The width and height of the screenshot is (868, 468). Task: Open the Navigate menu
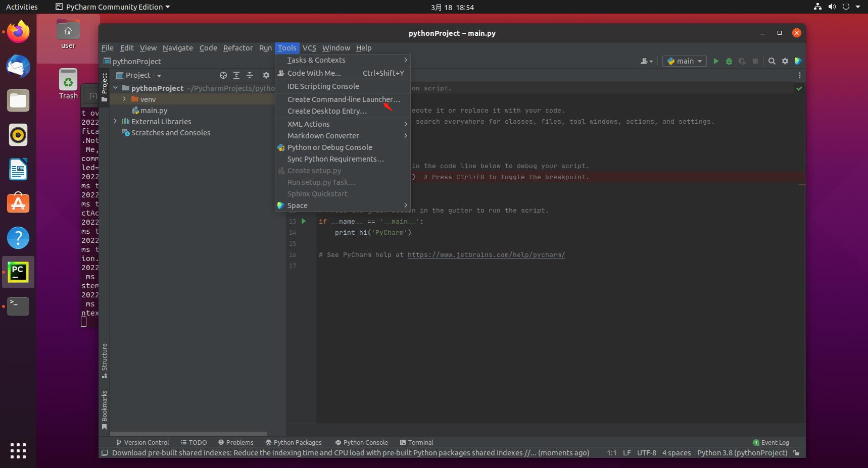click(177, 48)
